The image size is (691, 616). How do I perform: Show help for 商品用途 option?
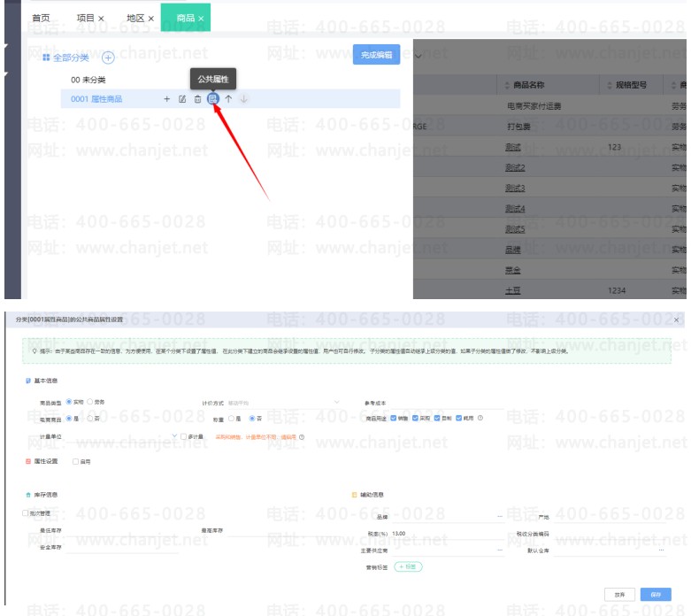(x=480, y=418)
